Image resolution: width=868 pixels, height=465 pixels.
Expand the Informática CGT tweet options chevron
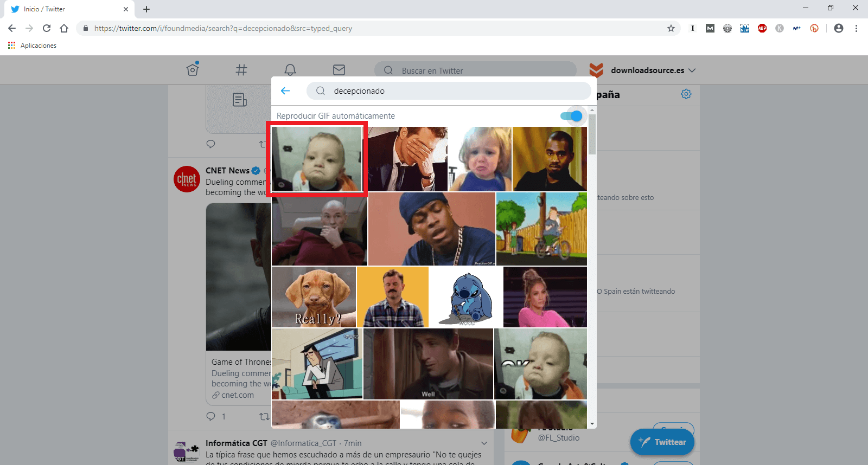(484, 443)
